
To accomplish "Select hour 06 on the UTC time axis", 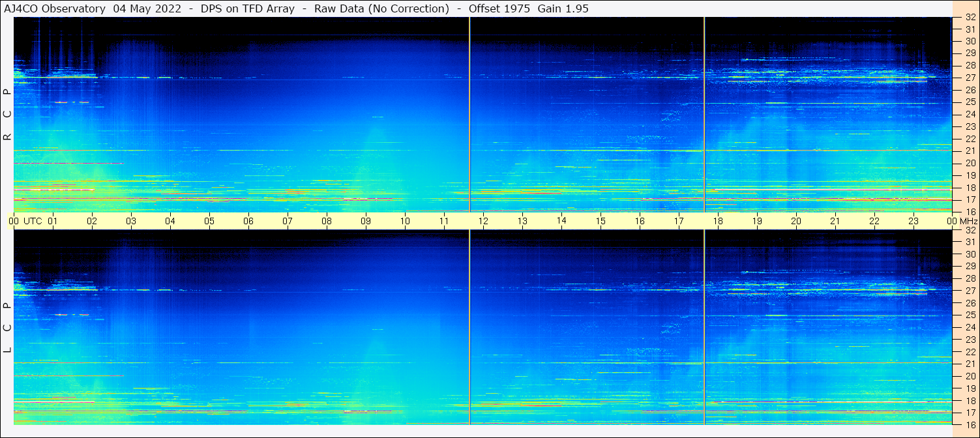I will click(248, 221).
